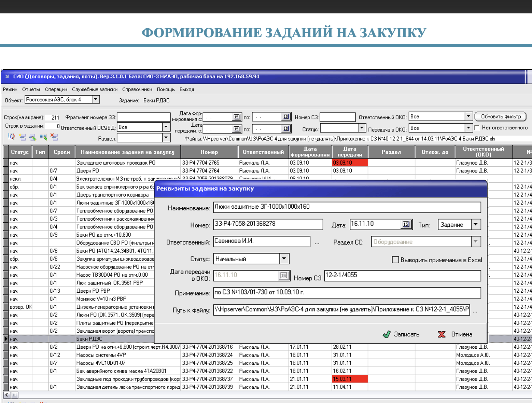Click the add new task icon with star

tap(22, 137)
